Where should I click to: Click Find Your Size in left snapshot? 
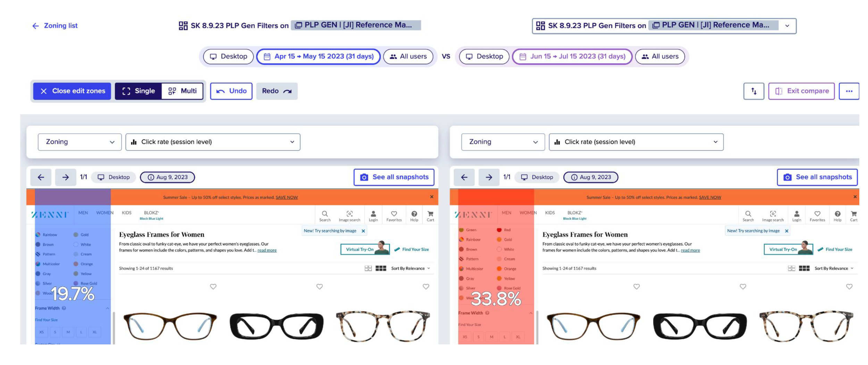click(412, 250)
